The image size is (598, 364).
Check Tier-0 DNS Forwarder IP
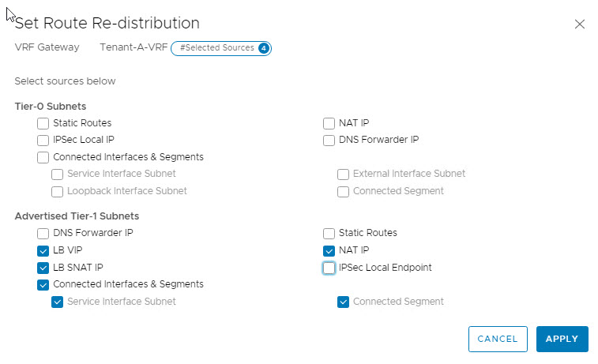coord(329,140)
